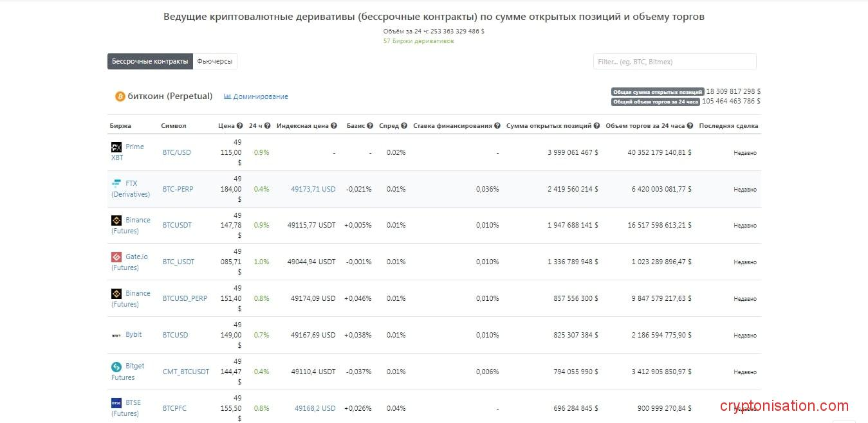Viewport: 868px width, 423px height.
Task: Click help icon next to Цена column
Action: pos(240,126)
